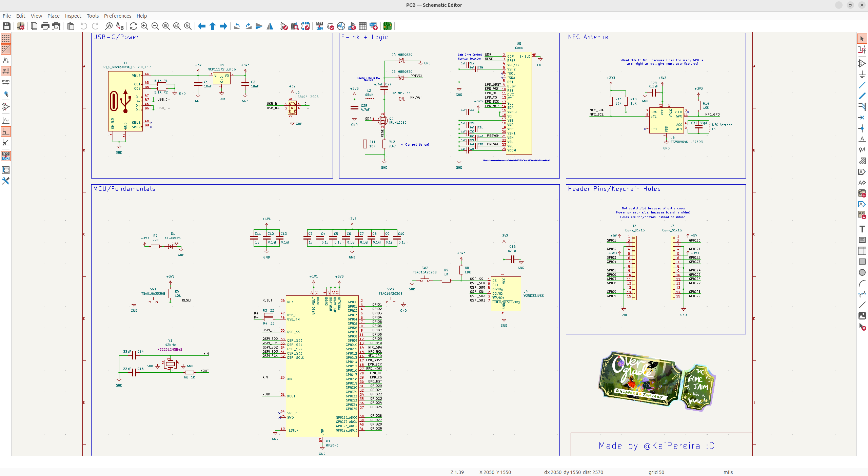Screen dimensions: 868x476
Task: Open the Help menu
Action: tap(142, 16)
